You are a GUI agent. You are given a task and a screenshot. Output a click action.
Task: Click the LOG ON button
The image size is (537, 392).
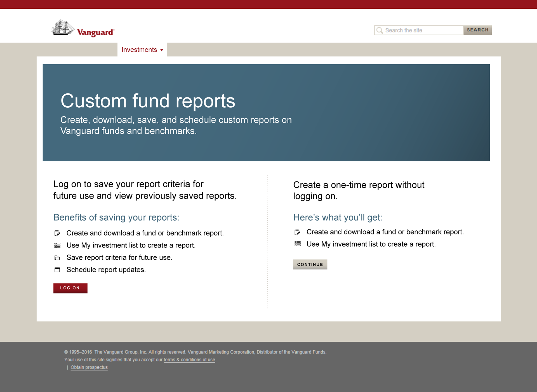70,288
